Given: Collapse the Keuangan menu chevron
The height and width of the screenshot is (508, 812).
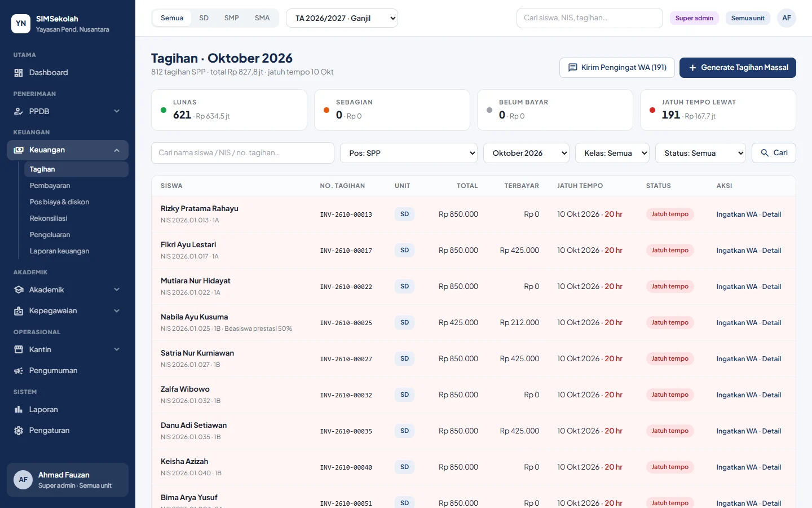Looking at the screenshot, I should [x=117, y=150].
